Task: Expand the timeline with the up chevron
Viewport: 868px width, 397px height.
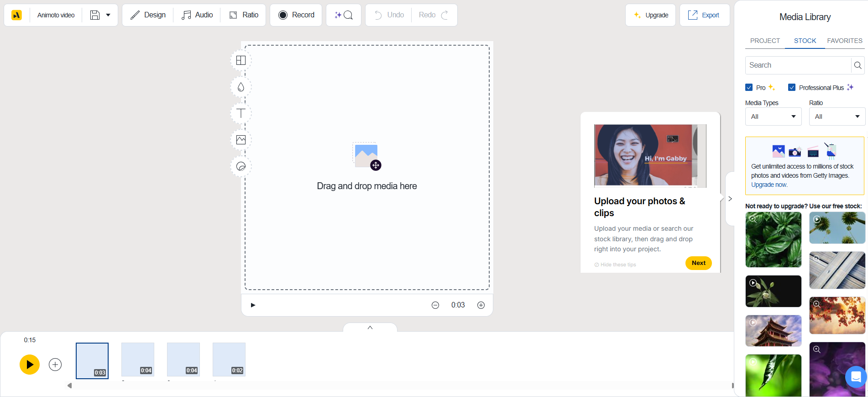Action: 370,327
